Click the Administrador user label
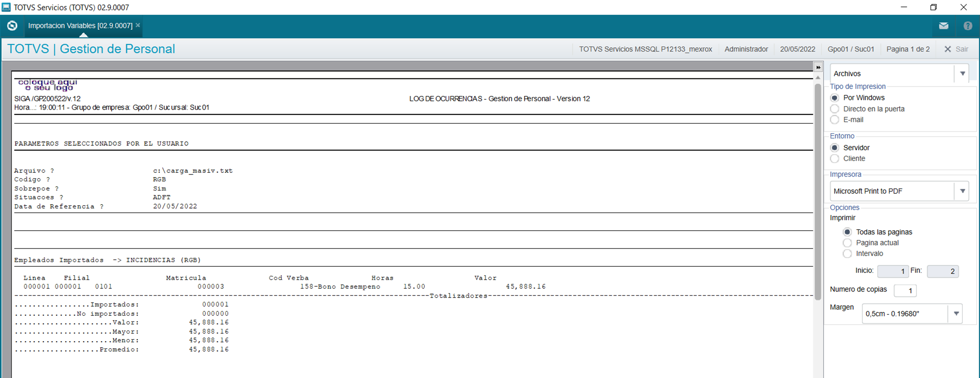This screenshot has height=378, width=980. click(746, 49)
